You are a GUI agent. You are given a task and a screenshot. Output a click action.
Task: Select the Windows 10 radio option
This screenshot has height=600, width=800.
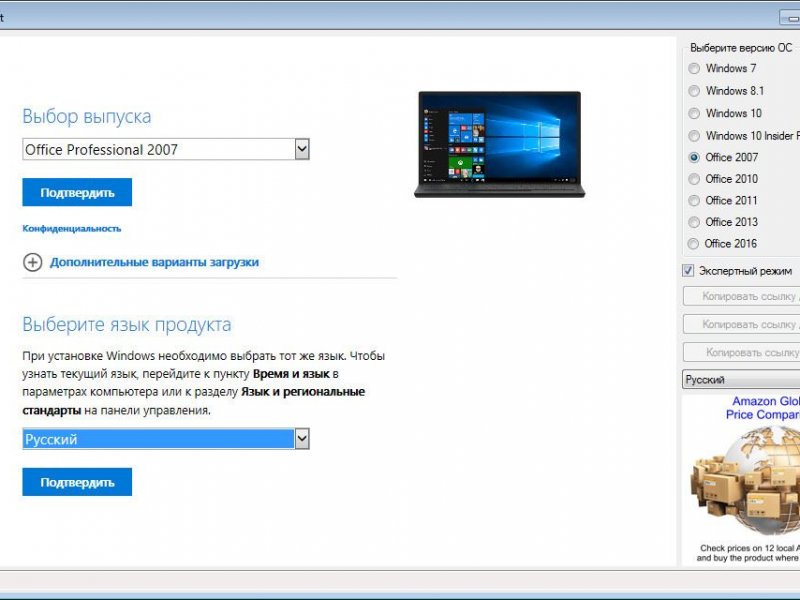694,113
